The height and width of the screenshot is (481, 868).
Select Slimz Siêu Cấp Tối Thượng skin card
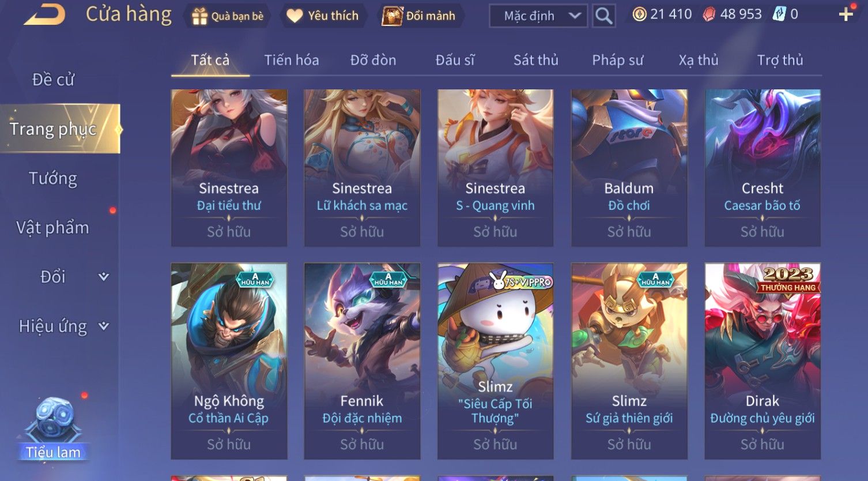click(495, 361)
